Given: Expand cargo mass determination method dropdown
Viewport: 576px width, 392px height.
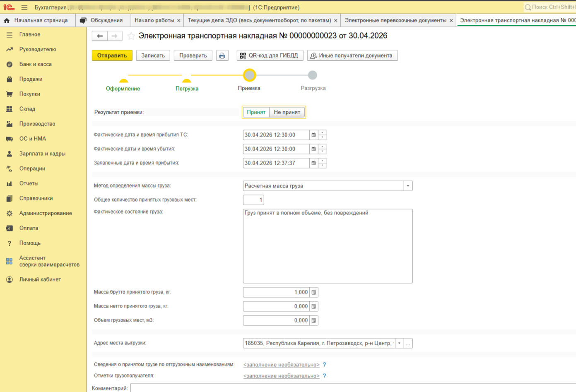Looking at the screenshot, I should (408, 186).
